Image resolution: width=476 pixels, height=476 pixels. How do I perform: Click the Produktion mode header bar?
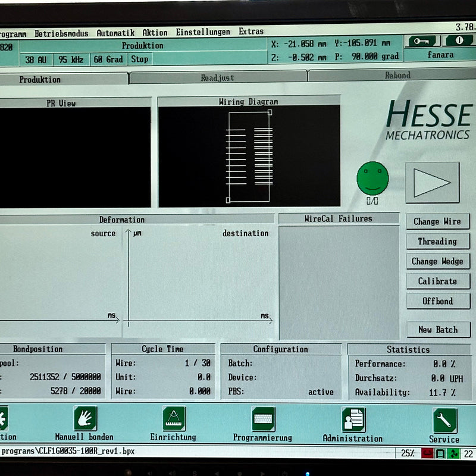143,46
